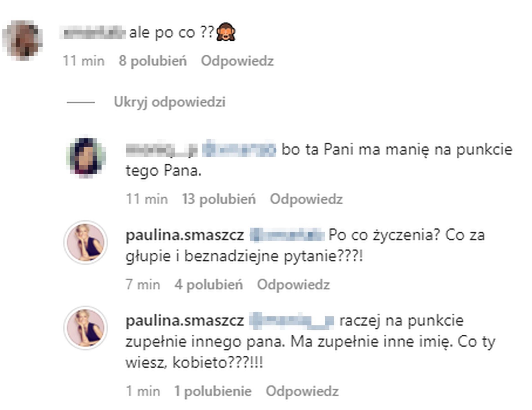Open blurred mention in życzenia comment
The image size is (532, 410).
pyautogui.click(x=287, y=235)
